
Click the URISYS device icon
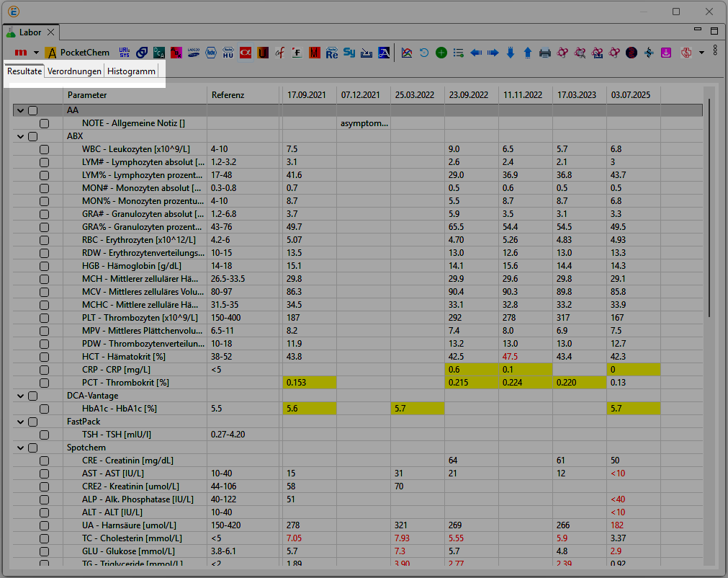[x=125, y=53]
